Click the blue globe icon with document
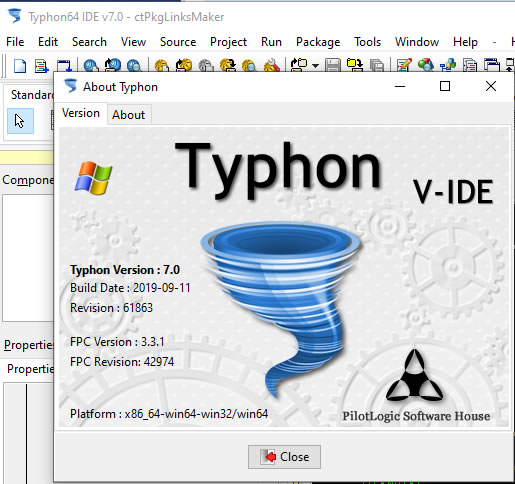The width and height of the screenshot is (515, 484). click(x=91, y=65)
